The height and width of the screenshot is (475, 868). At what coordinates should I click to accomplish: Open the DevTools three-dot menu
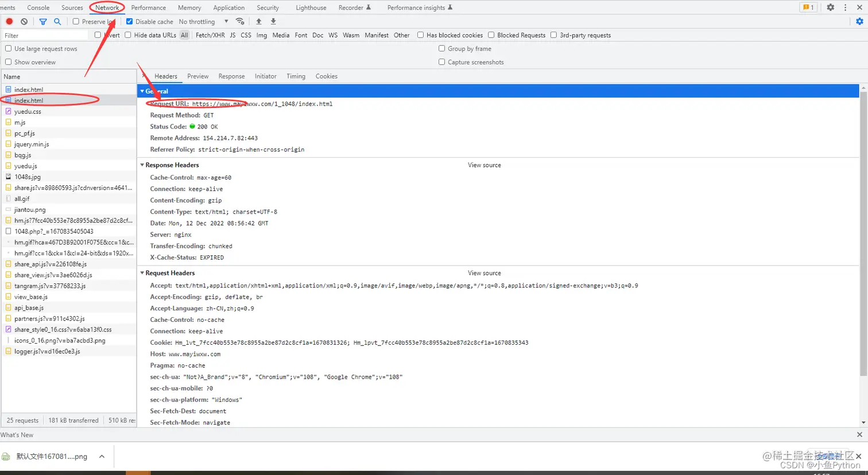(845, 7)
